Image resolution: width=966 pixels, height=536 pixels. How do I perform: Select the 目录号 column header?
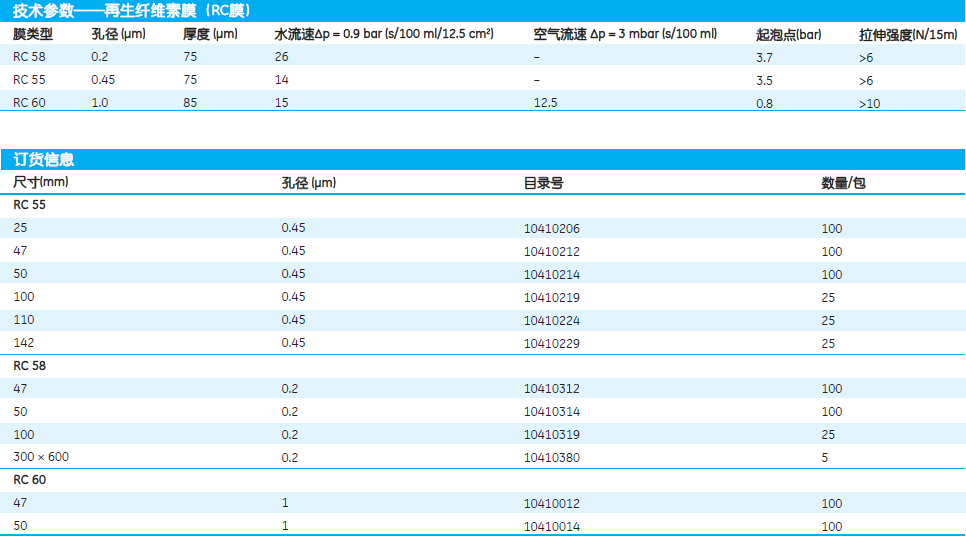tap(543, 183)
